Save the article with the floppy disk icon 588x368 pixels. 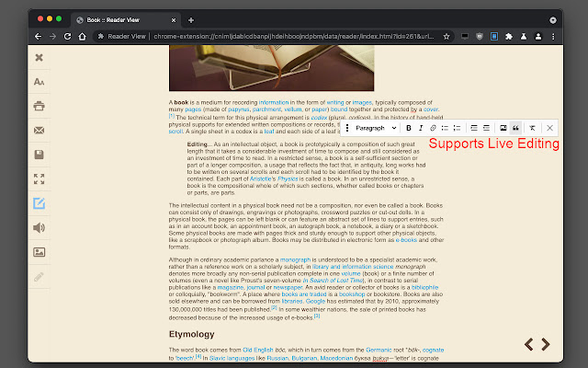click(x=39, y=155)
